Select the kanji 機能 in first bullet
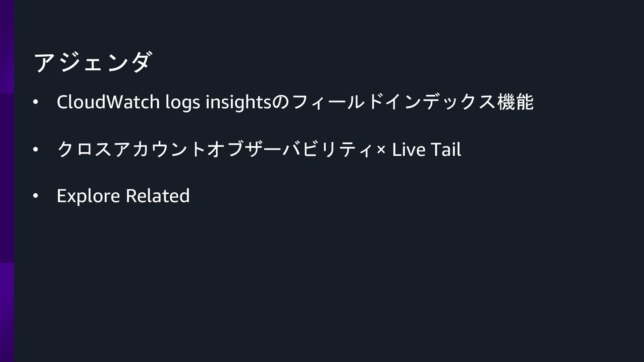Image resolution: width=644 pixels, height=362 pixels. (516, 102)
